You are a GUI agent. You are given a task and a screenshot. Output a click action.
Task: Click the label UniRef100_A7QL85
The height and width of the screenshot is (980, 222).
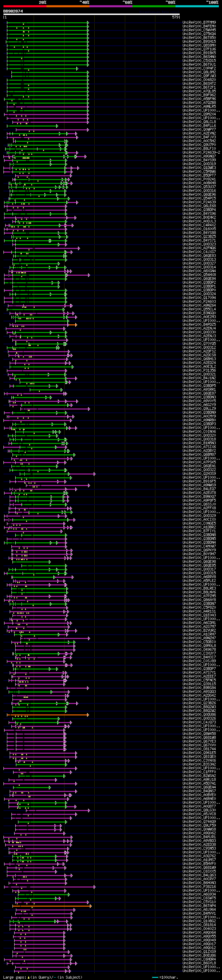point(199,91)
